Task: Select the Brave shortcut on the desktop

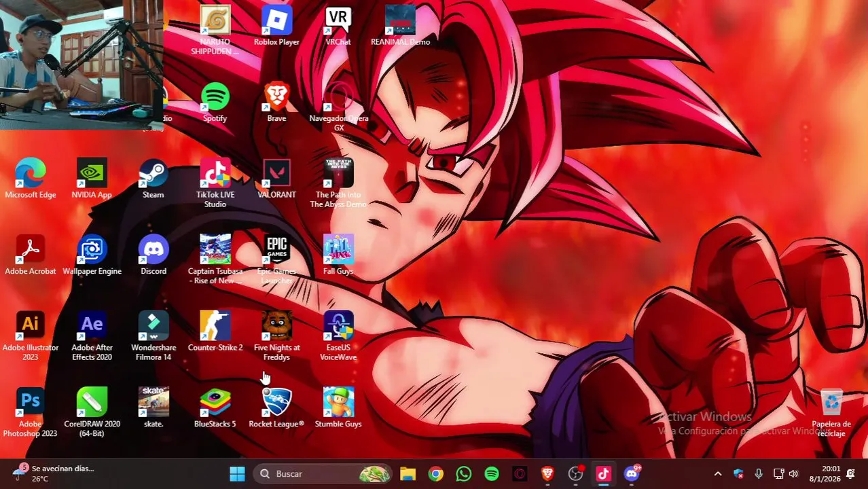Action: [x=276, y=103]
